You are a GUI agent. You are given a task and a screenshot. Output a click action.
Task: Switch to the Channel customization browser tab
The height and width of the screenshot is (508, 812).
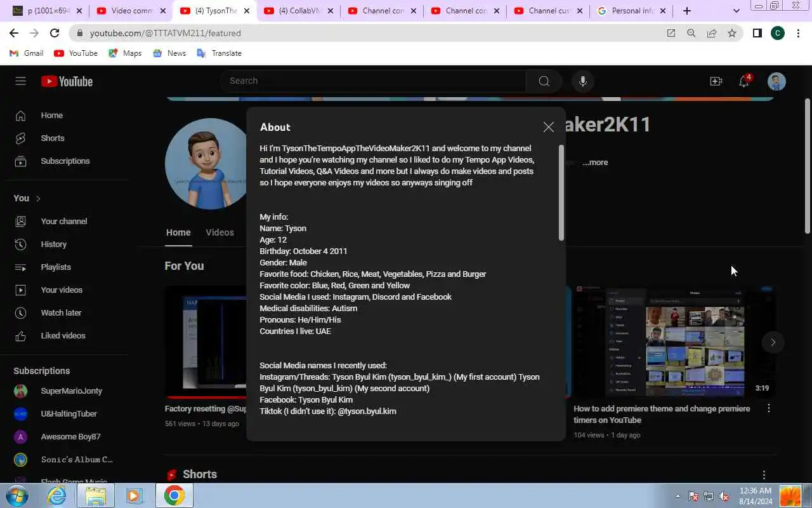[x=547, y=11]
